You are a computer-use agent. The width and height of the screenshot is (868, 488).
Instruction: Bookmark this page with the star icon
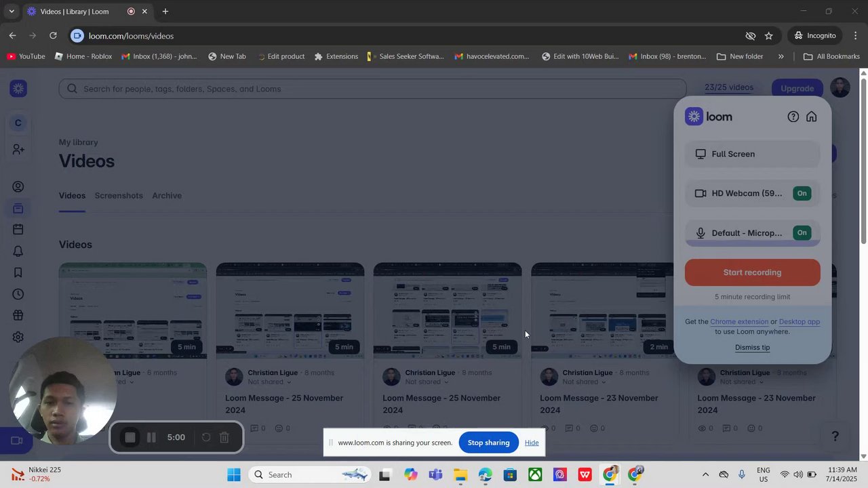pos(769,36)
